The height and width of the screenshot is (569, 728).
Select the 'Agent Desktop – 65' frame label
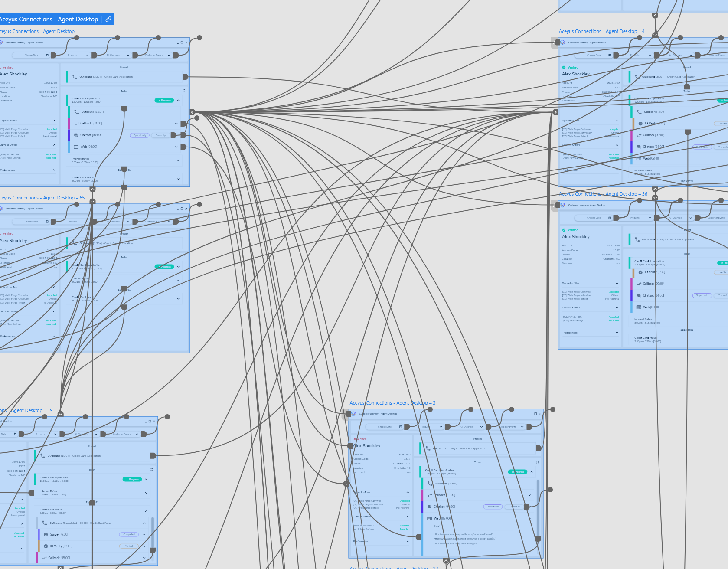click(42, 198)
